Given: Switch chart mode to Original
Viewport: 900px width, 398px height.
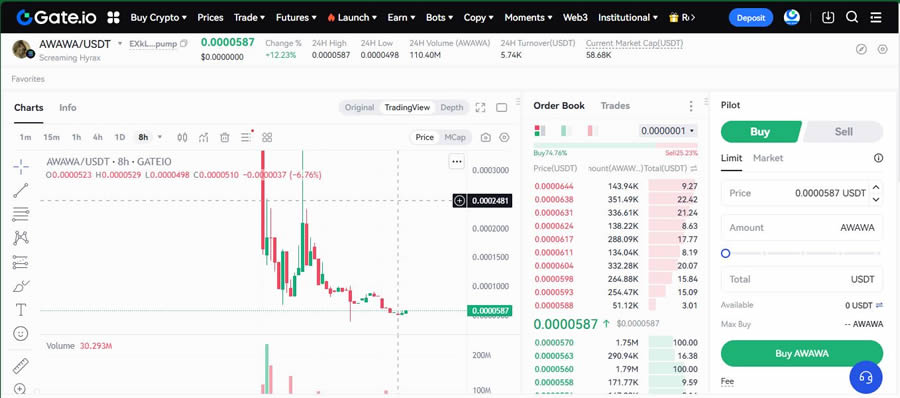Looking at the screenshot, I should [x=359, y=107].
